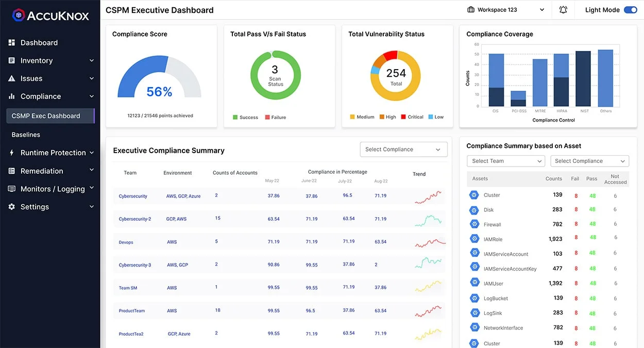Open the Select Team dropdown
This screenshot has width=644, height=348.
tap(505, 161)
